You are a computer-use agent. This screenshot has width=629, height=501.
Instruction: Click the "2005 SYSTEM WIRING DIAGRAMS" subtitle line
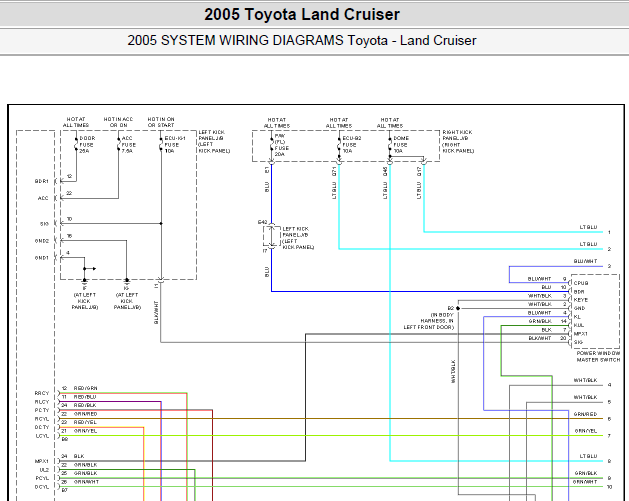(x=302, y=41)
